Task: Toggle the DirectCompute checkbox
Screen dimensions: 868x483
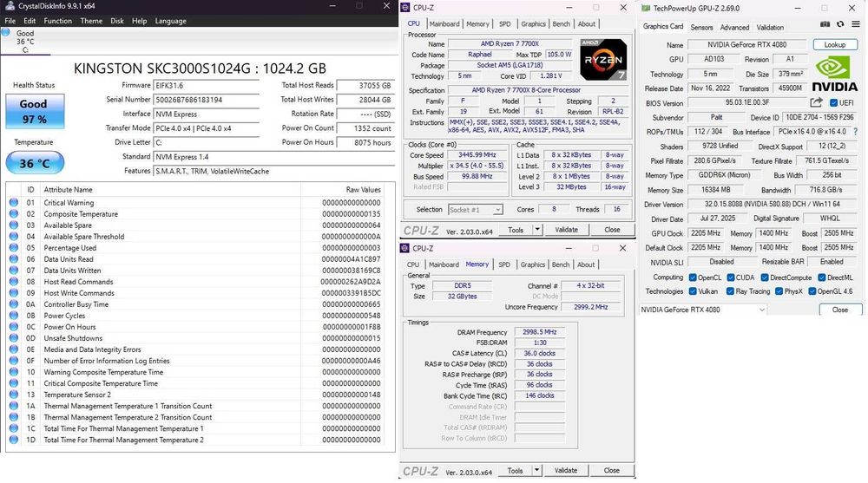Action: (765, 277)
